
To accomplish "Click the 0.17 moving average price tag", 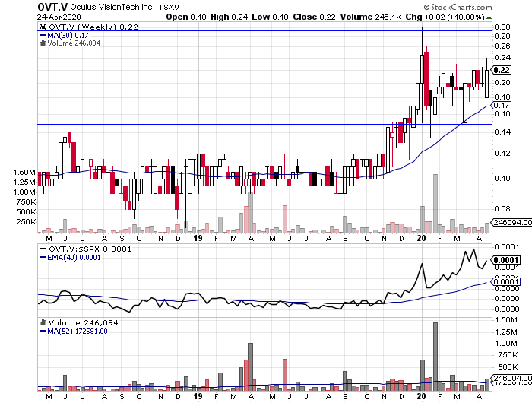I will click(x=502, y=105).
